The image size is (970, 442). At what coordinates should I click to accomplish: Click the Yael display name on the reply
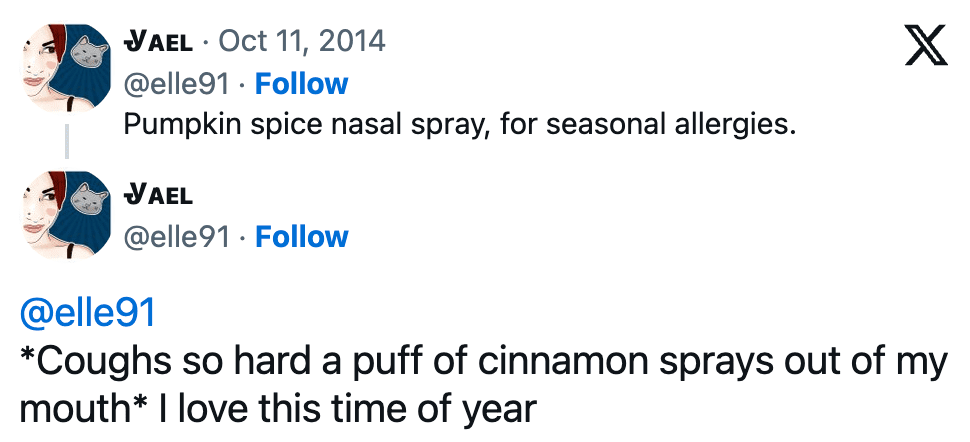tap(157, 194)
